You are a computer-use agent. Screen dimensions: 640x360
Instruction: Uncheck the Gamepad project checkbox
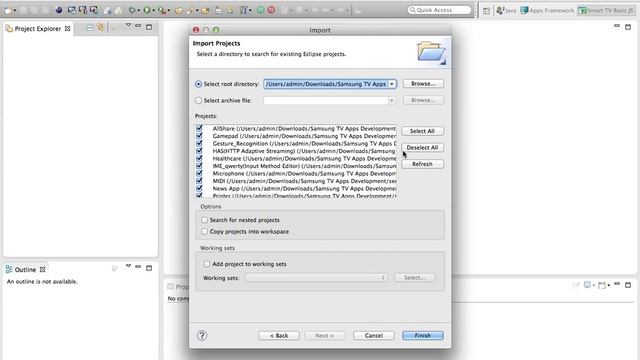click(199, 136)
